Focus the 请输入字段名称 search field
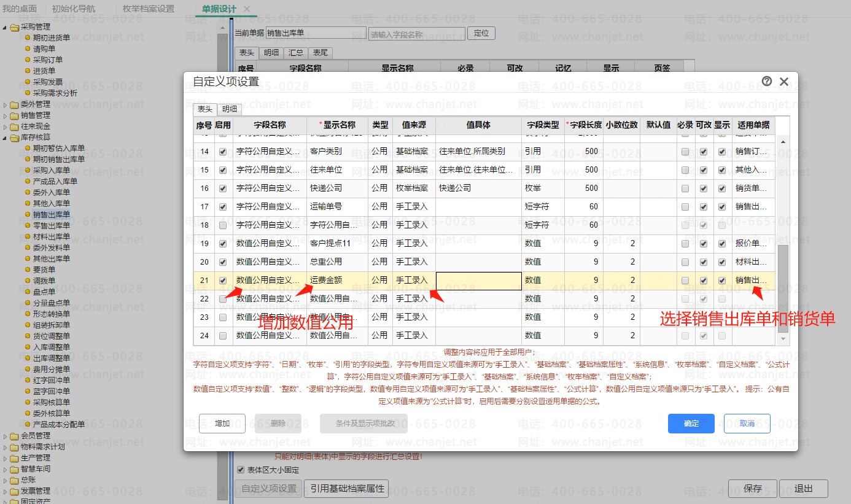 point(417,34)
